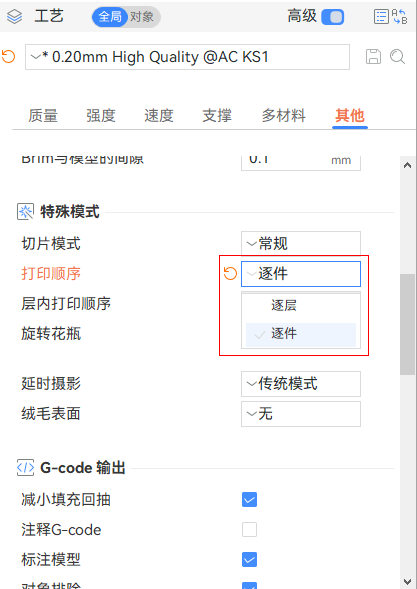Uncheck the 标注模型 checkbox
Screen dimensions: 417x589
[249, 560]
